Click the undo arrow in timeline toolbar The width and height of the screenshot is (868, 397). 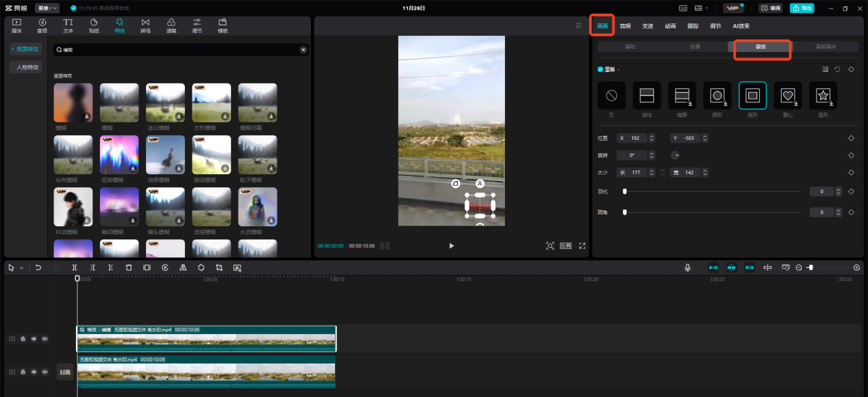click(x=38, y=267)
